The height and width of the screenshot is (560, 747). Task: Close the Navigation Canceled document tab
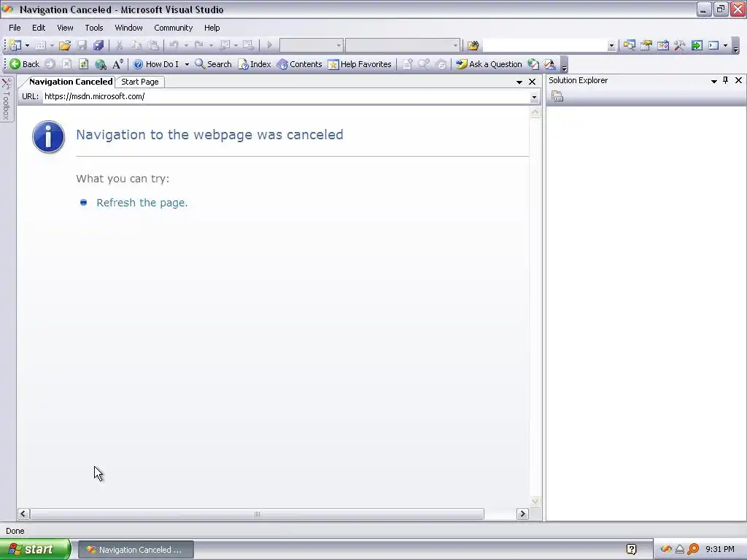point(532,82)
